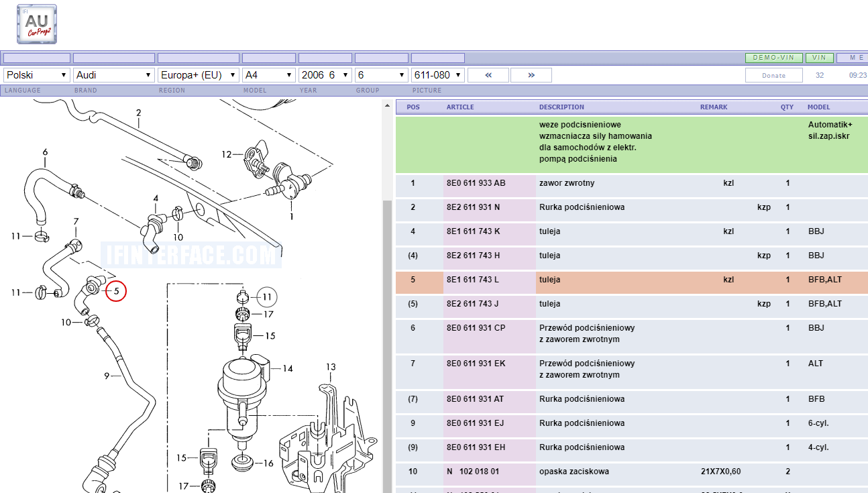Click the Donate button

[x=773, y=75]
